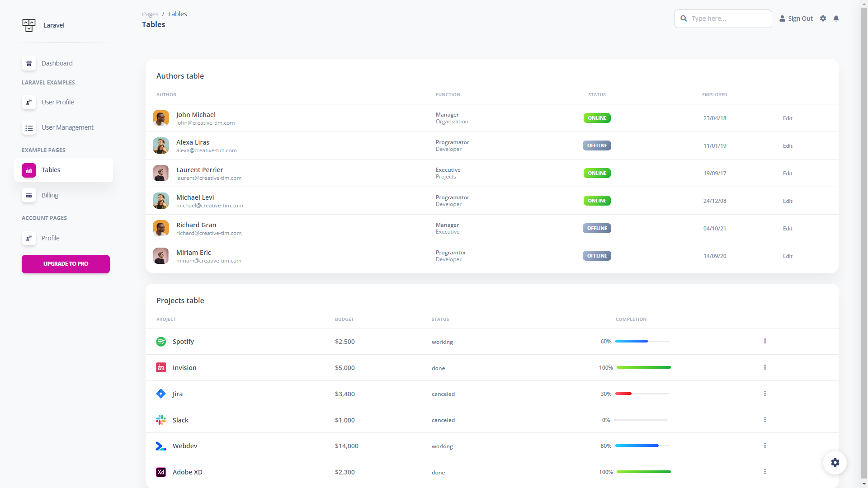This screenshot has width=868, height=488.
Task: Click the Invision completion progress bar
Action: point(643,367)
